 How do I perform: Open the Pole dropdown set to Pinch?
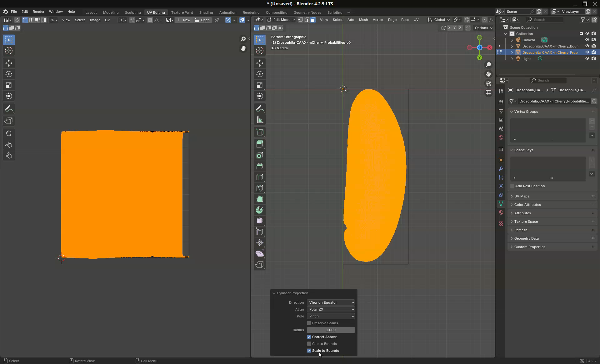pos(331,316)
